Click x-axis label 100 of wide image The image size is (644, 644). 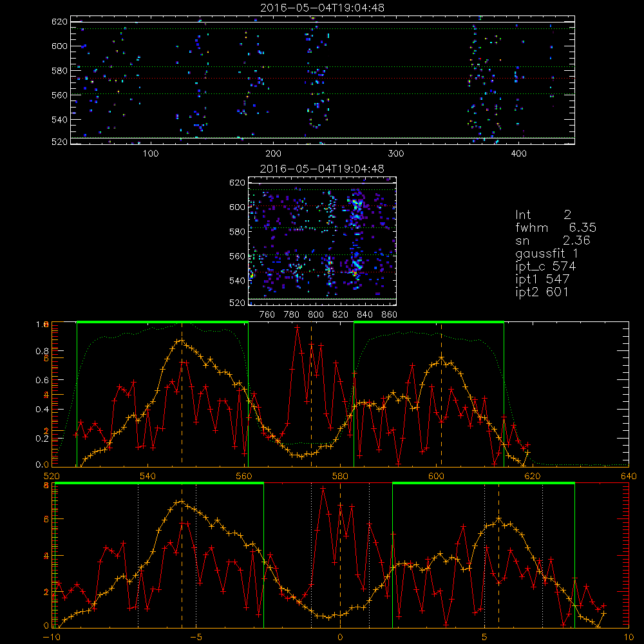point(151,154)
